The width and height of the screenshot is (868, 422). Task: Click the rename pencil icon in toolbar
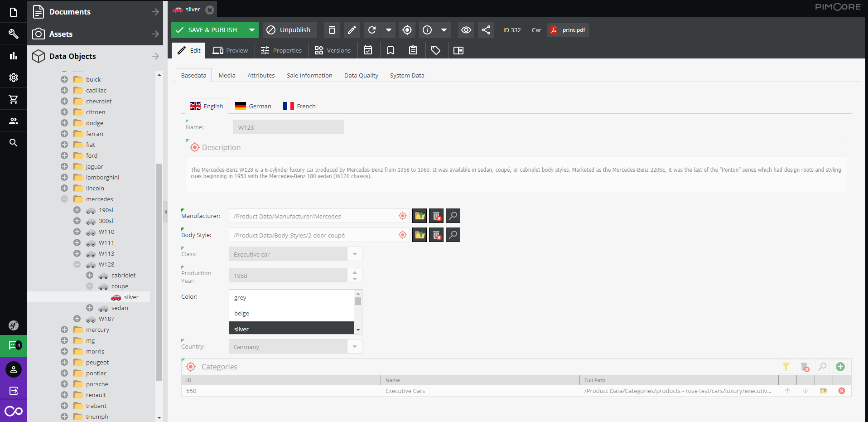pos(352,30)
